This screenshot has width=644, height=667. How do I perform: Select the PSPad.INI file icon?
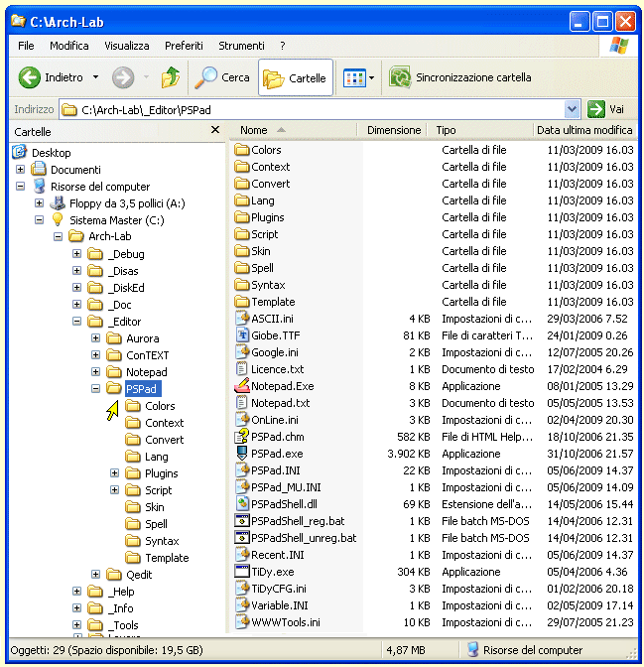pos(242,470)
